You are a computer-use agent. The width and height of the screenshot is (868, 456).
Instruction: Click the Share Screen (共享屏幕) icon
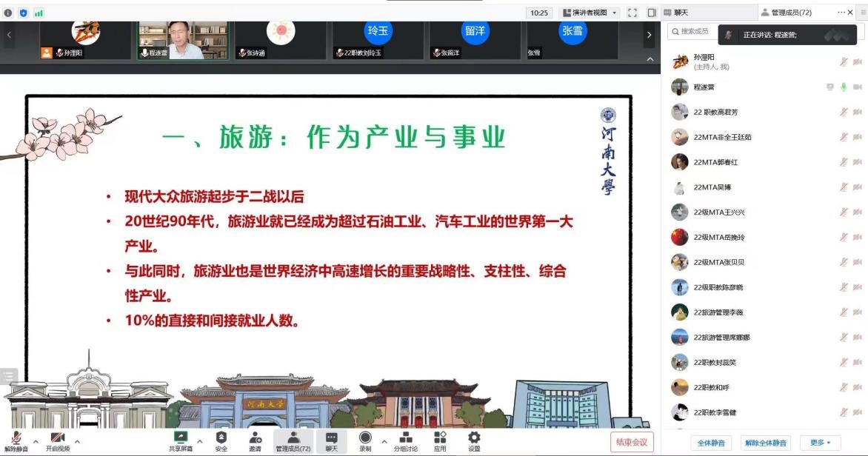coord(180,437)
